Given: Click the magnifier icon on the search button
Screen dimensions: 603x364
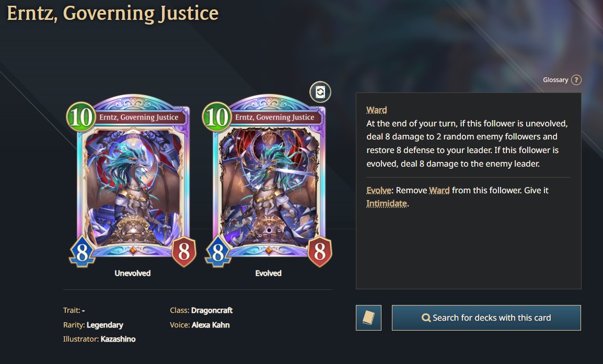Looking at the screenshot, I should (x=426, y=318).
